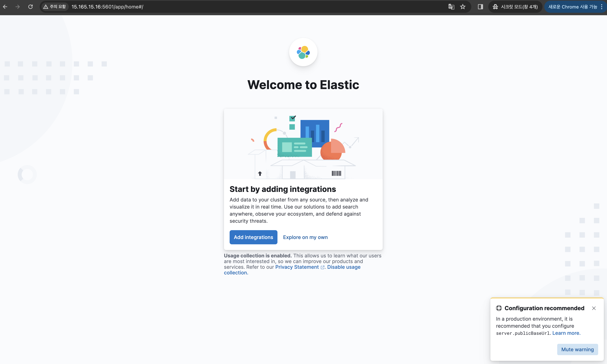Click the integrations illustration image
This screenshot has height=364, width=607.
point(303,145)
